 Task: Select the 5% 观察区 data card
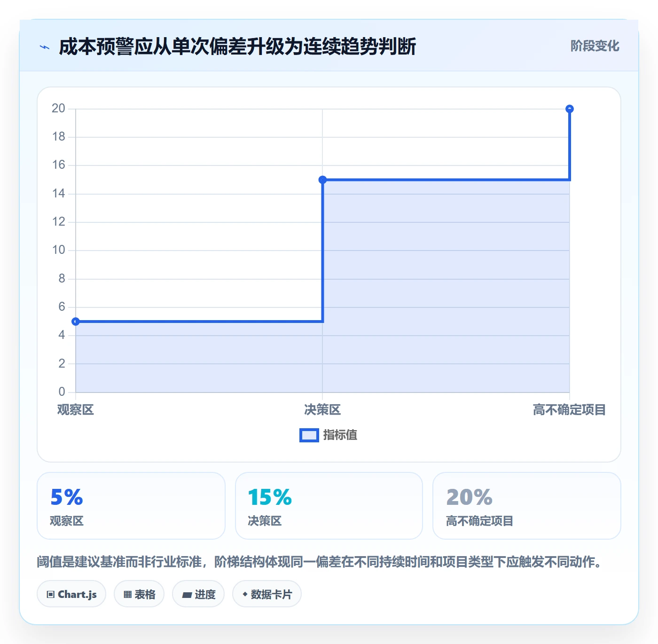pos(131,506)
